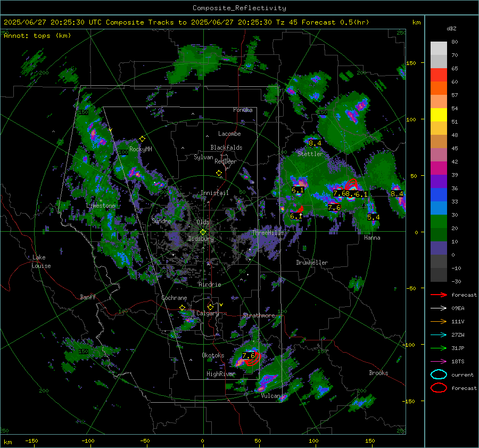Click the blue swatch between 36 and 33 dBZ

(x=439, y=195)
